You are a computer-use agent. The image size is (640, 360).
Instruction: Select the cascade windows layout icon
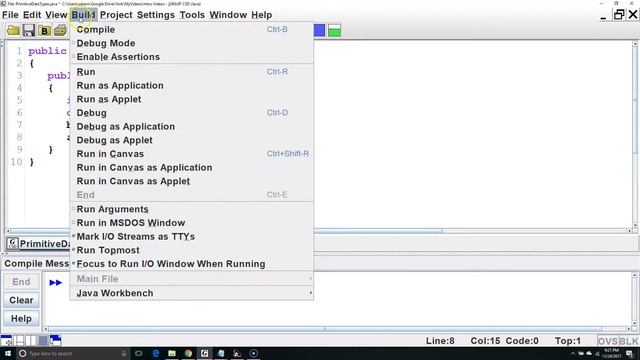[56, 340]
